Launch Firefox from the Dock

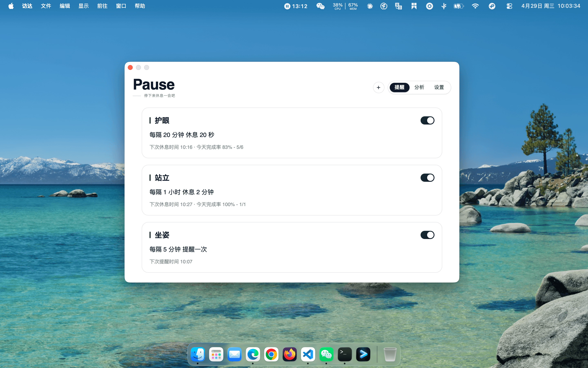coord(290,354)
